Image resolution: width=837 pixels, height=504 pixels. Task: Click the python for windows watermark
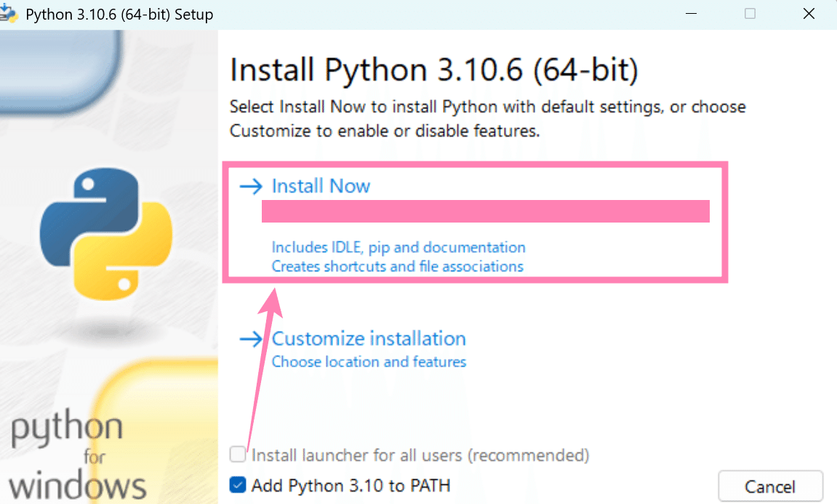pos(76,455)
